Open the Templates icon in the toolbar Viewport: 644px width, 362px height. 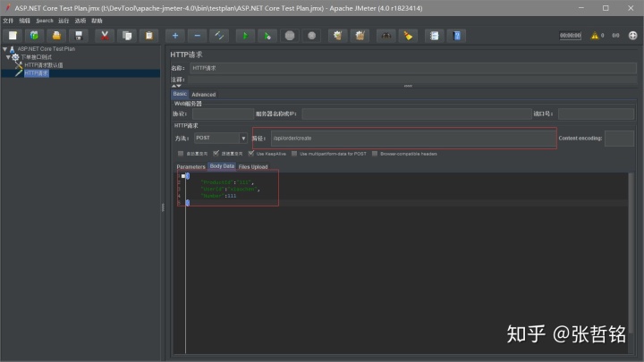[34, 36]
